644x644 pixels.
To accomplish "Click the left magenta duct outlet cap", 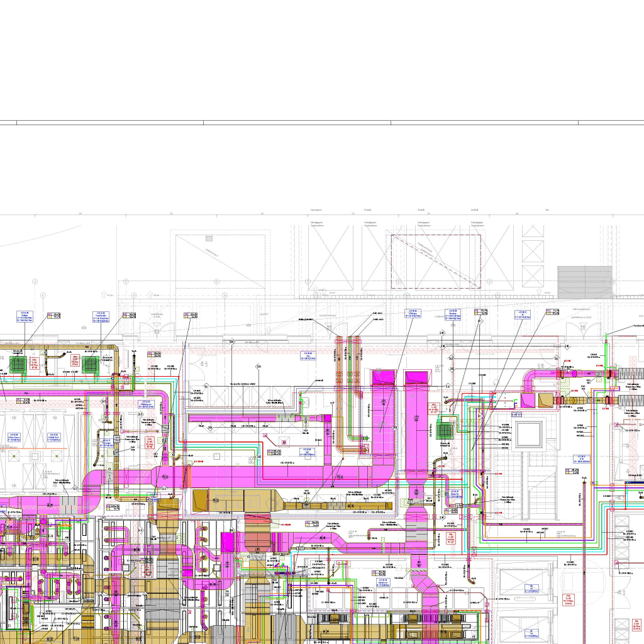I will pyautogui.click(x=383, y=377).
